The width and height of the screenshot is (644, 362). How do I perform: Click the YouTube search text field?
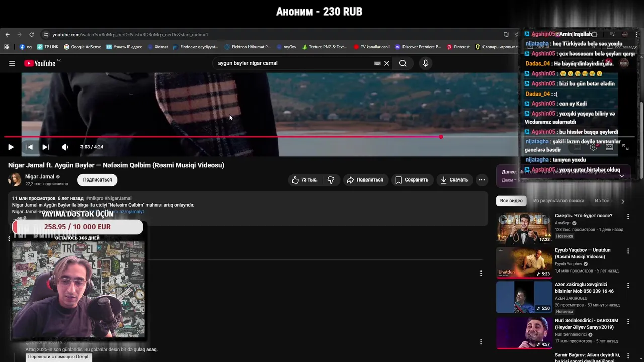point(294,63)
